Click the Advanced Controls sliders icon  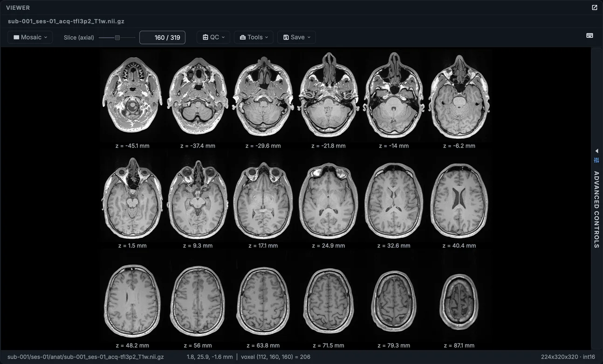coord(596,160)
